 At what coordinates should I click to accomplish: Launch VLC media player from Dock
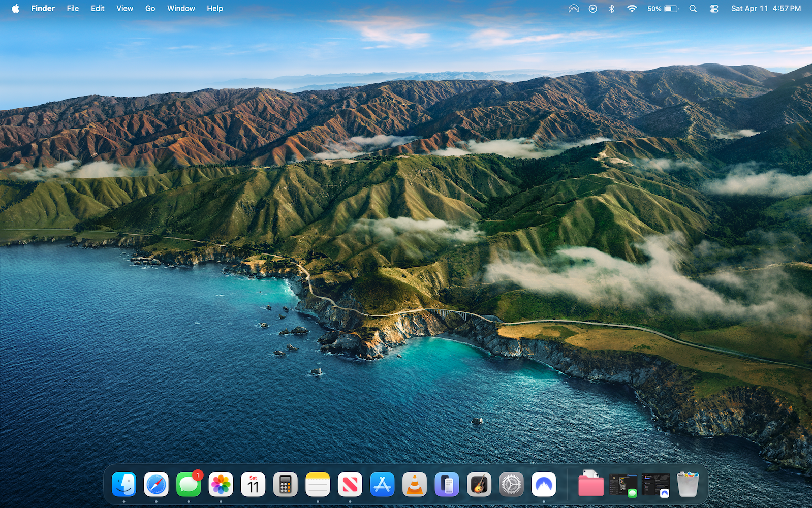[x=415, y=485]
